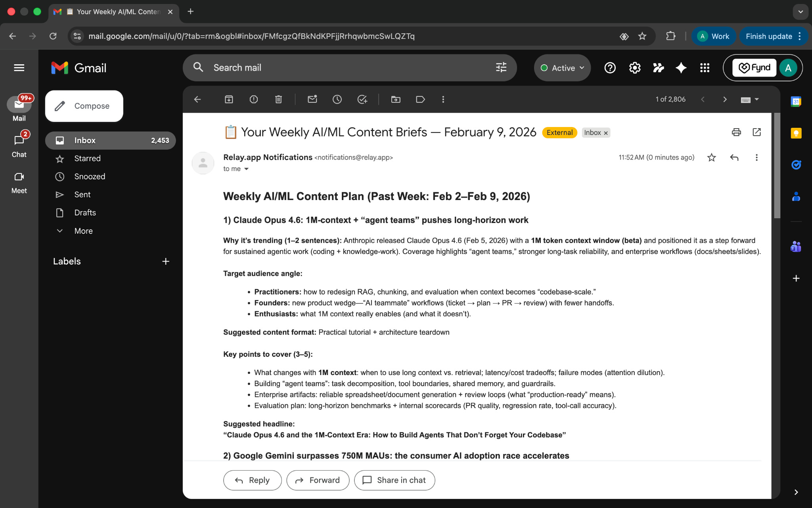Click the Search mail field
812x508 pixels.
tap(349, 68)
